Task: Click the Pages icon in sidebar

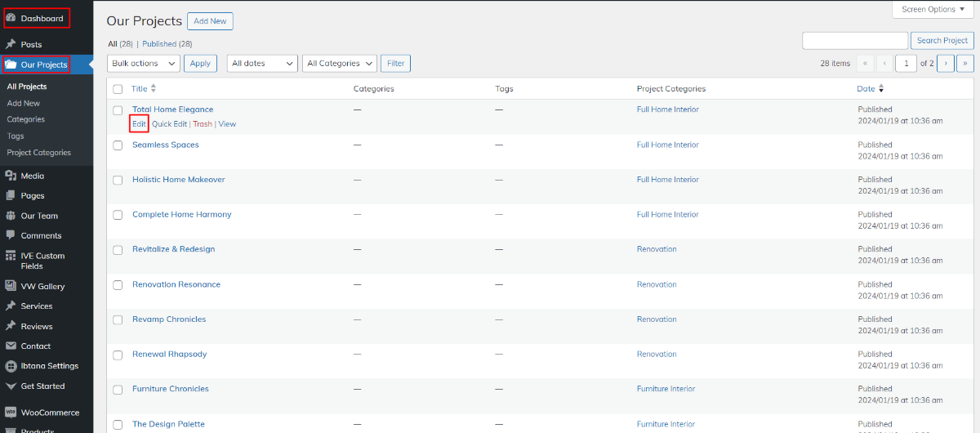Action: pyautogui.click(x=11, y=196)
